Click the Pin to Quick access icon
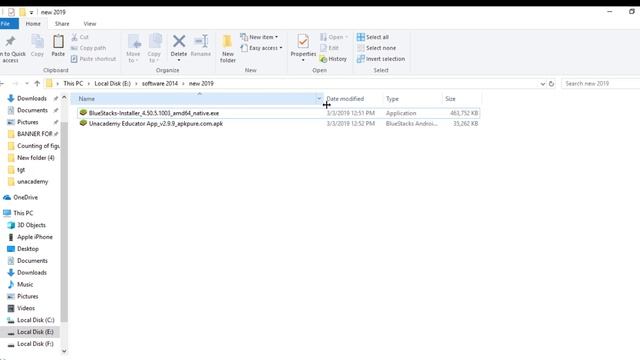Screen dimensions: 640x360 10,41
